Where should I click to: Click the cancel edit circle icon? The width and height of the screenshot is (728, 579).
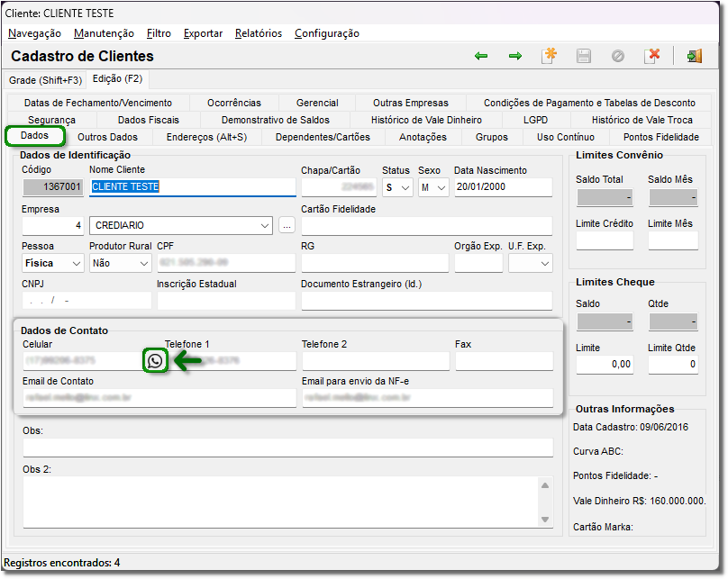coord(617,56)
